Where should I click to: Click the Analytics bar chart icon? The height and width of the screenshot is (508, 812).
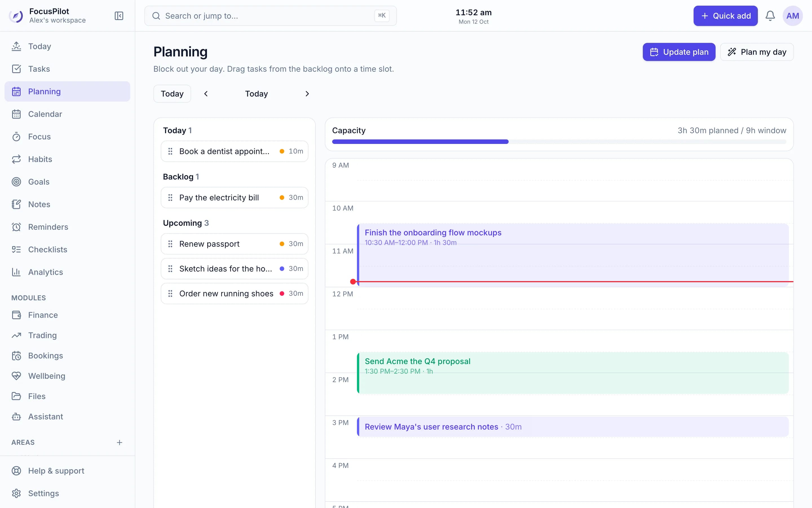(16, 272)
